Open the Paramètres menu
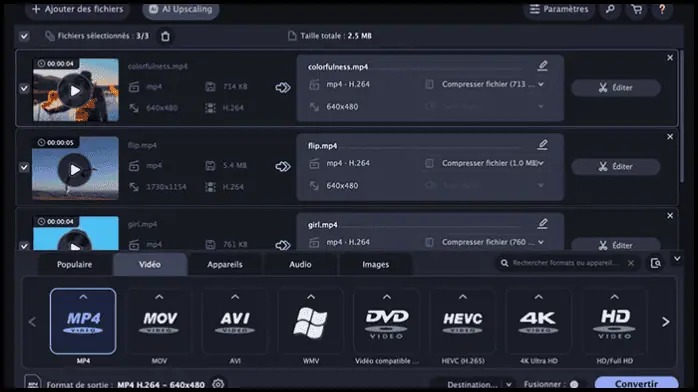The image size is (698, 392). (x=559, y=9)
